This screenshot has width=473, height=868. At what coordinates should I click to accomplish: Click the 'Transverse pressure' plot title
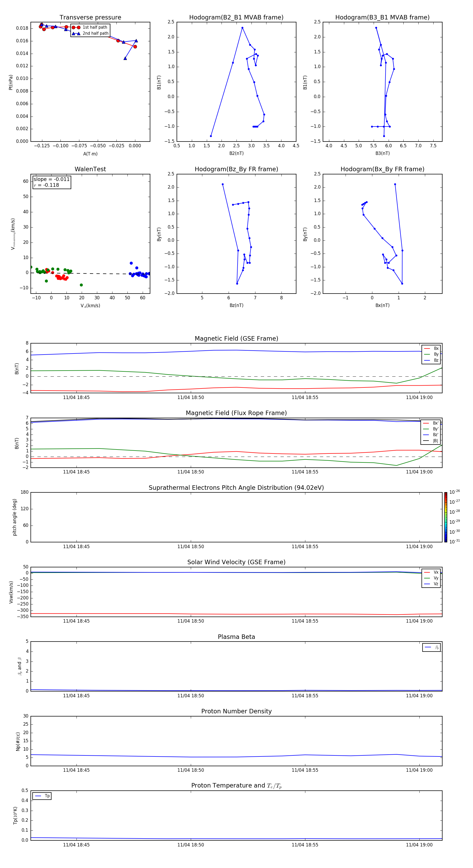pos(90,18)
